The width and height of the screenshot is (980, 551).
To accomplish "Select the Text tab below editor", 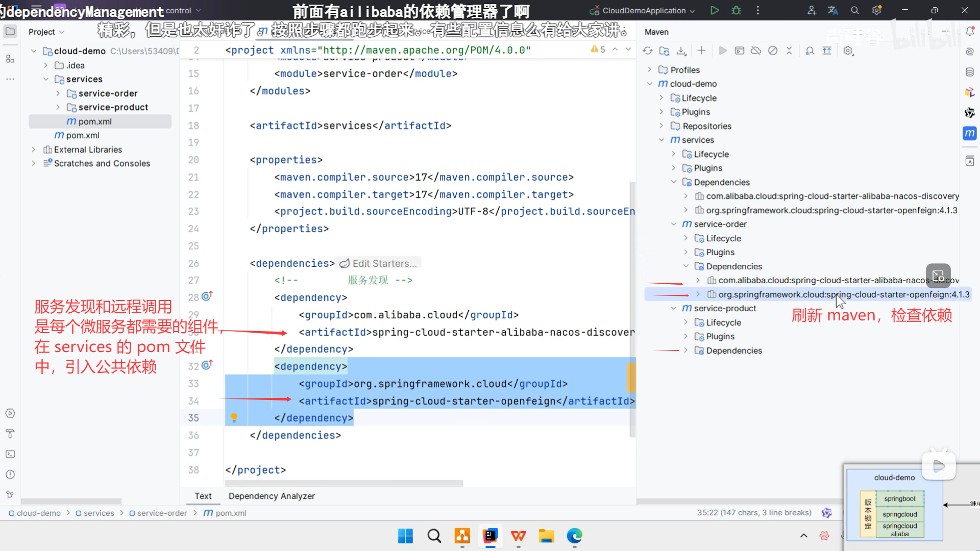I will 203,496.
